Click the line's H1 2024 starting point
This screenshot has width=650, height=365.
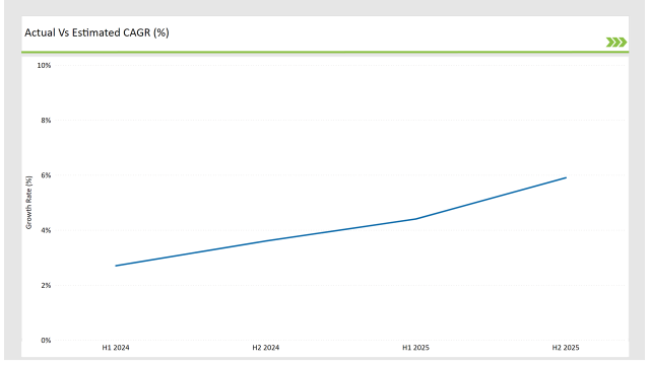coord(116,266)
